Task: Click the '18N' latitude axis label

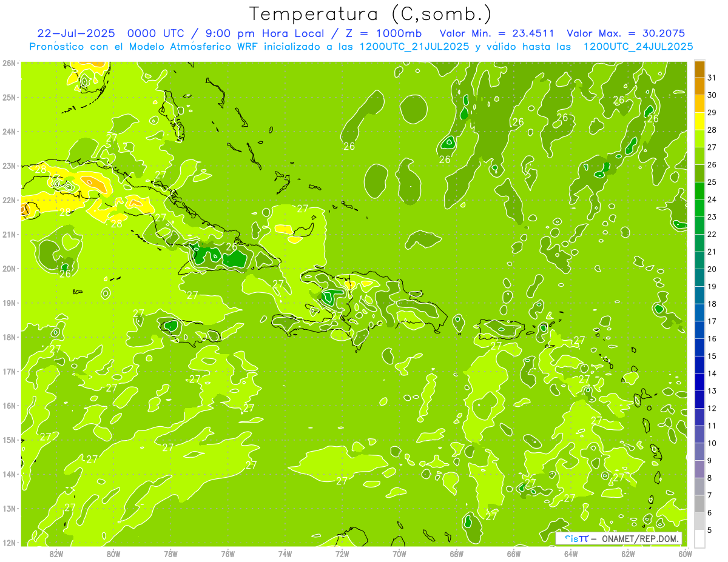Action: pyautogui.click(x=9, y=337)
